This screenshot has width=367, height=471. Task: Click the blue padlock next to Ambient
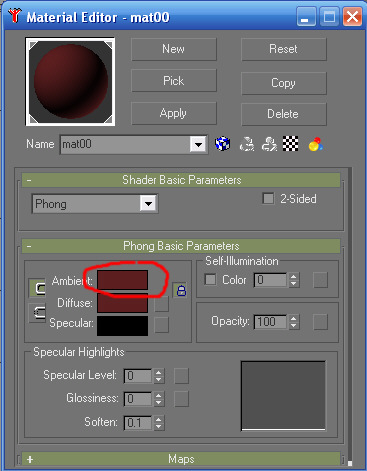[181, 290]
